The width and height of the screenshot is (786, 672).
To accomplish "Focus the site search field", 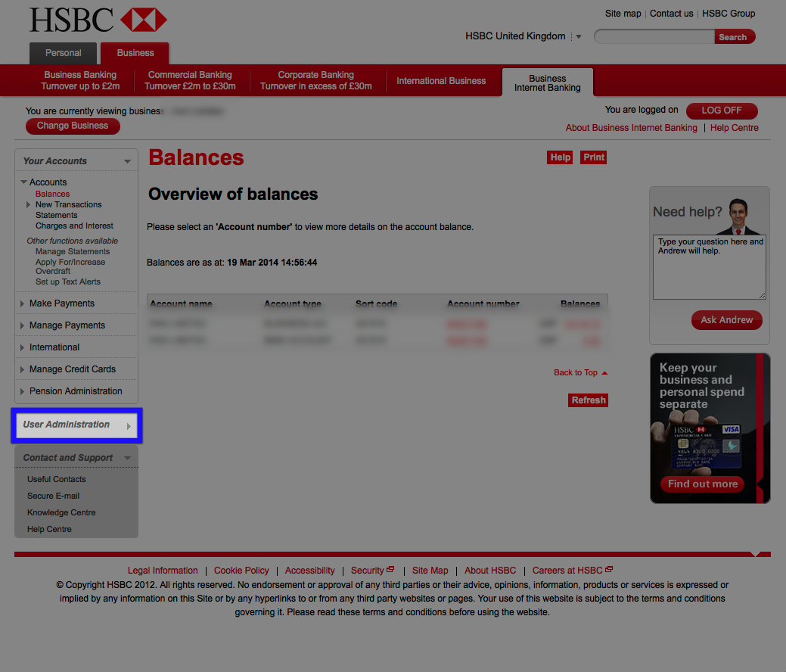I will [x=654, y=36].
